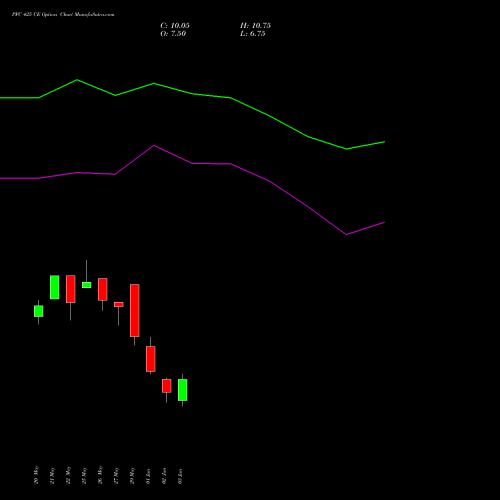Click the '02 Jun' date axis label

coord(164,476)
